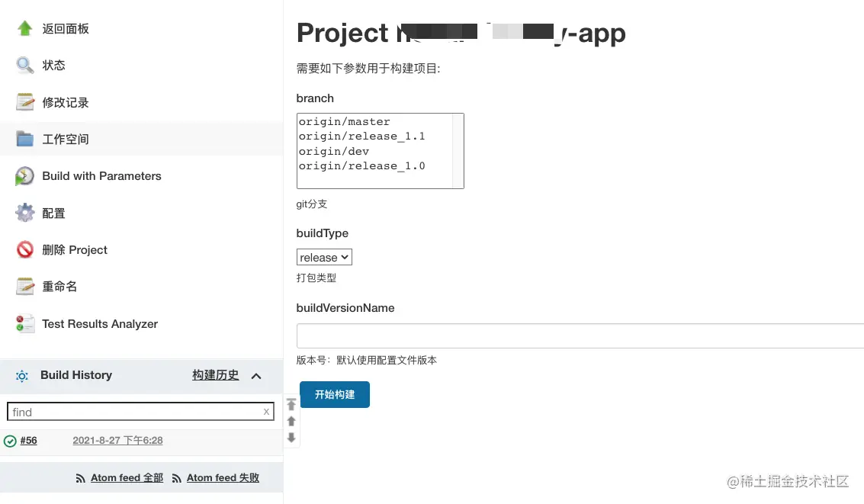Image resolution: width=864 pixels, height=504 pixels.
Task: Open Atom feed 失败 link
Action: click(223, 478)
